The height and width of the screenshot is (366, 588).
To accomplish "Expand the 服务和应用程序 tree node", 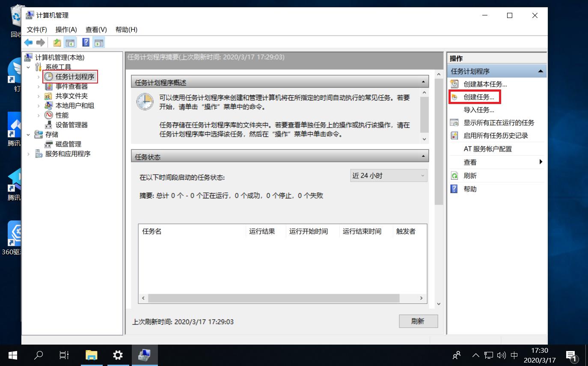I will coord(28,154).
